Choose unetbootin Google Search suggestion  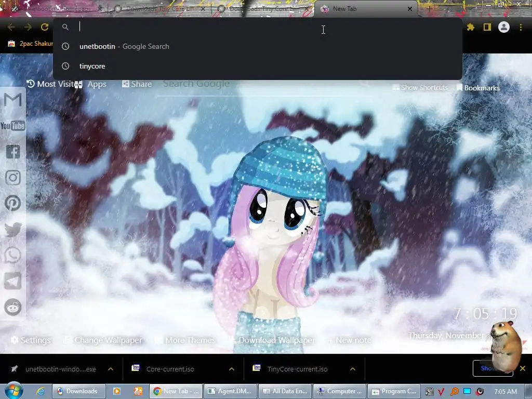pyautogui.click(x=258, y=46)
